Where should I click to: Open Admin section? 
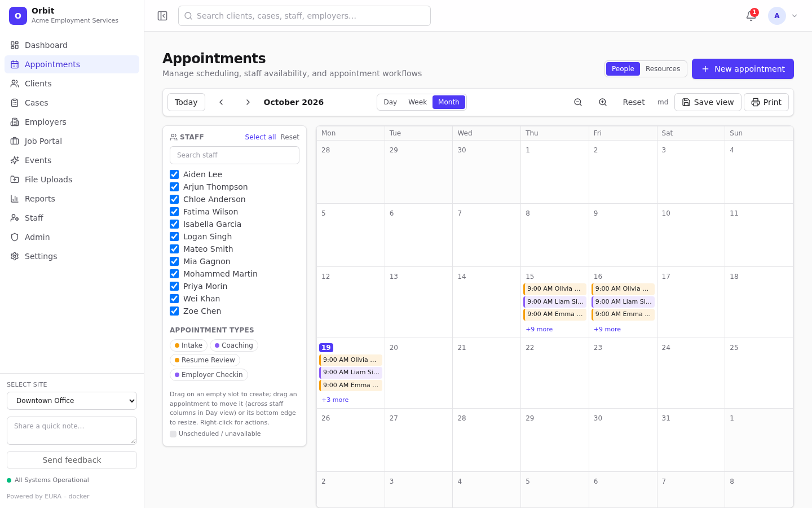(72, 237)
